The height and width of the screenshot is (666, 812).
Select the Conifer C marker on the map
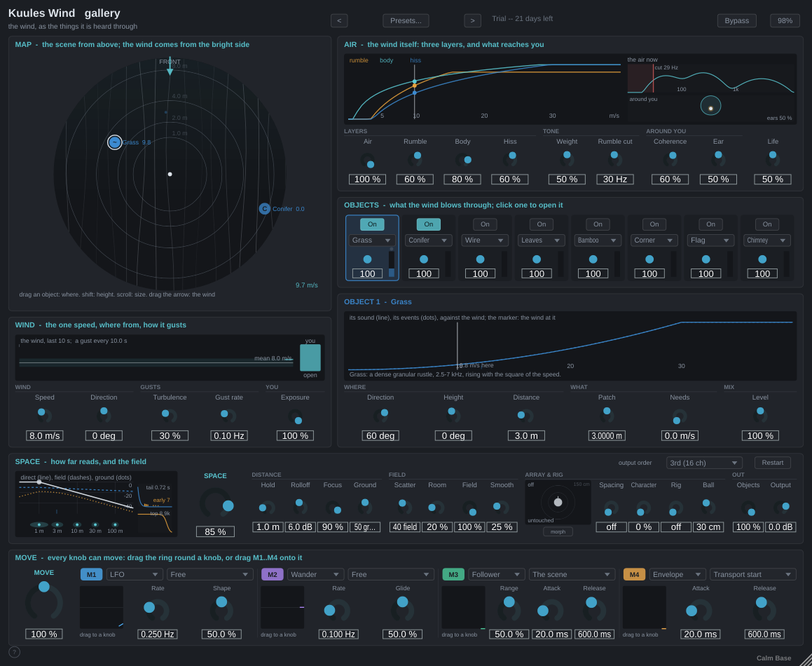tap(265, 209)
